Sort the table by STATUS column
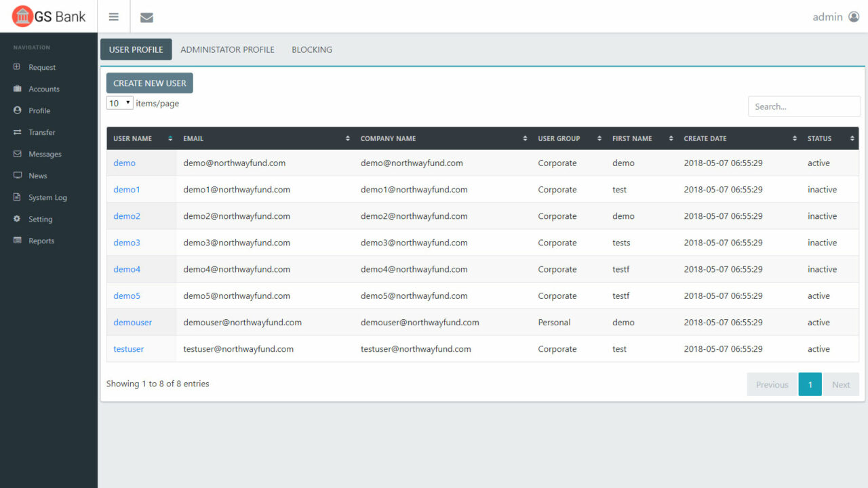868x488 pixels. click(x=852, y=138)
